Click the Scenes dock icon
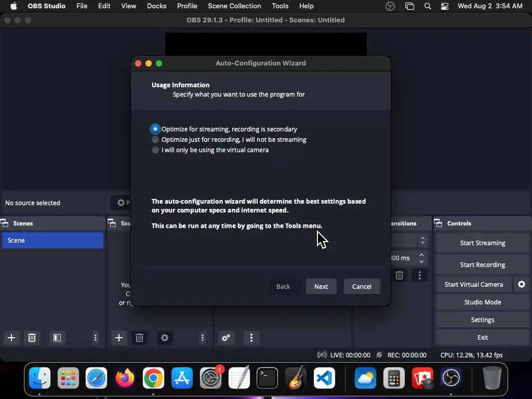Viewport: 532px width, 399px height. (x=4, y=223)
